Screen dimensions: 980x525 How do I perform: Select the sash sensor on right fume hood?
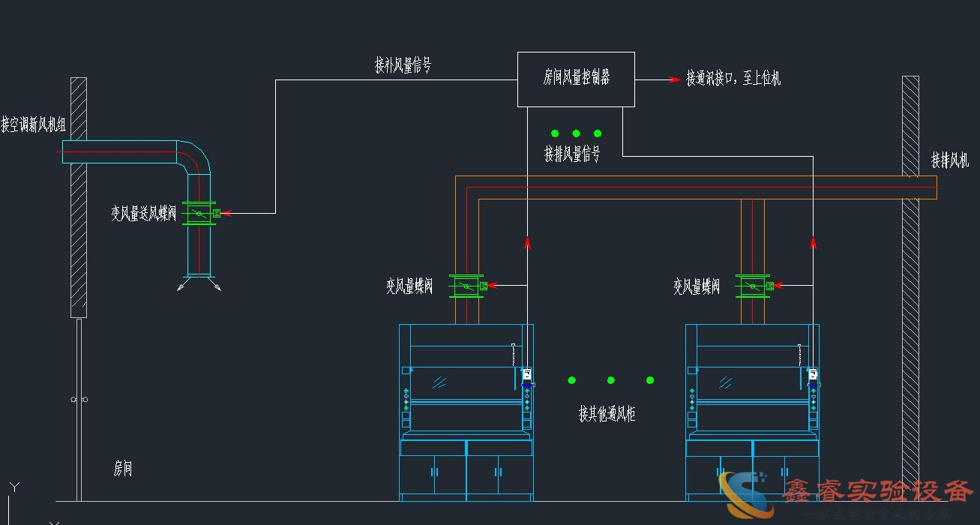point(813,376)
